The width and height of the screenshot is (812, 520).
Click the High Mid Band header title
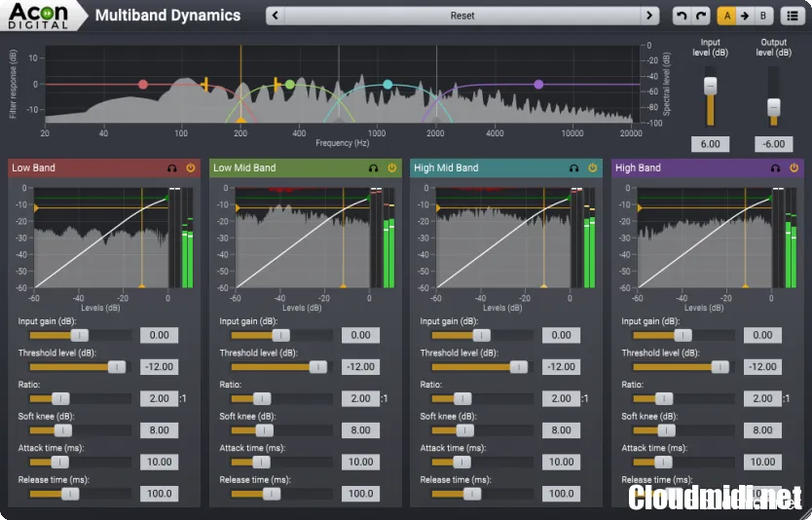[x=446, y=168]
